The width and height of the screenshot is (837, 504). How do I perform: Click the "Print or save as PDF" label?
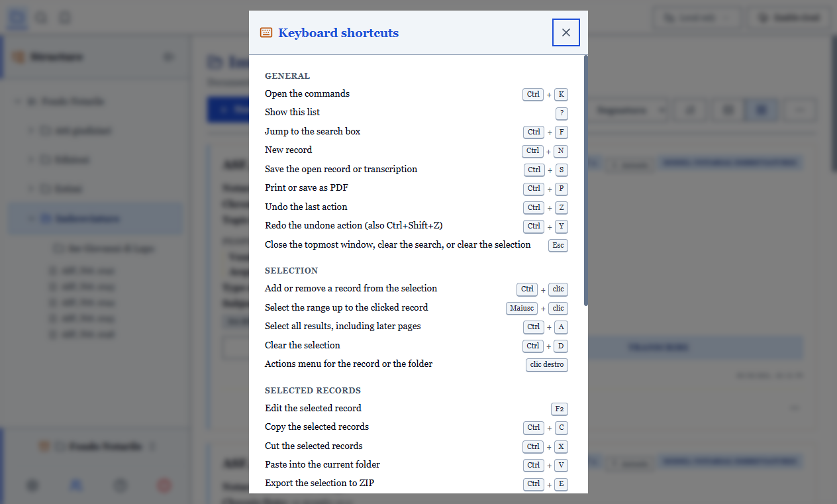306,187
